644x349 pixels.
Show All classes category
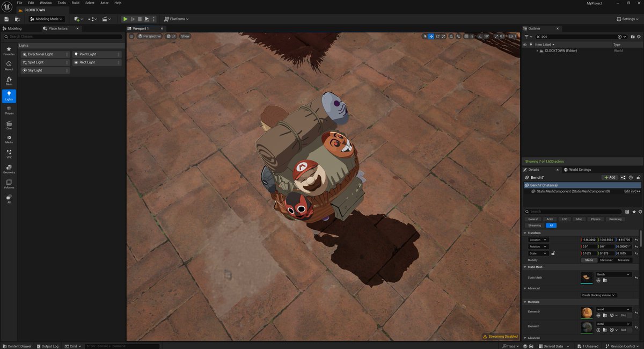(x=9, y=199)
